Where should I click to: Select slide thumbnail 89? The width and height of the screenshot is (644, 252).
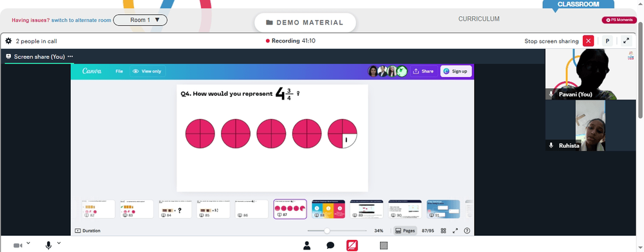pos(366,209)
